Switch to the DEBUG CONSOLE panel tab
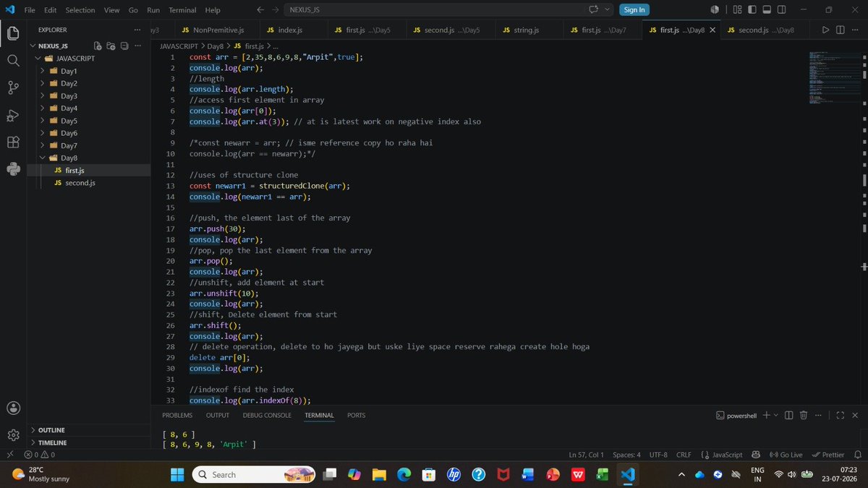Viewport: 868px width, 488px height. pyautogui.click(x=267, y=415)
